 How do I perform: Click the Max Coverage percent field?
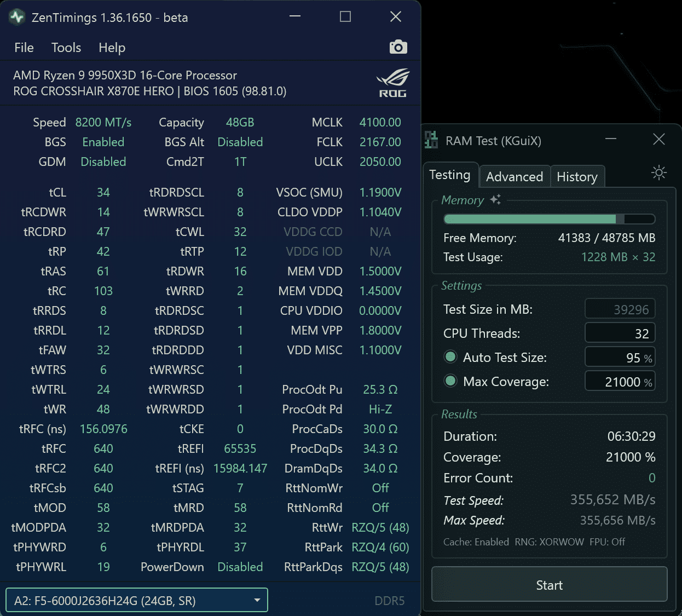click(x=620, y=381)
